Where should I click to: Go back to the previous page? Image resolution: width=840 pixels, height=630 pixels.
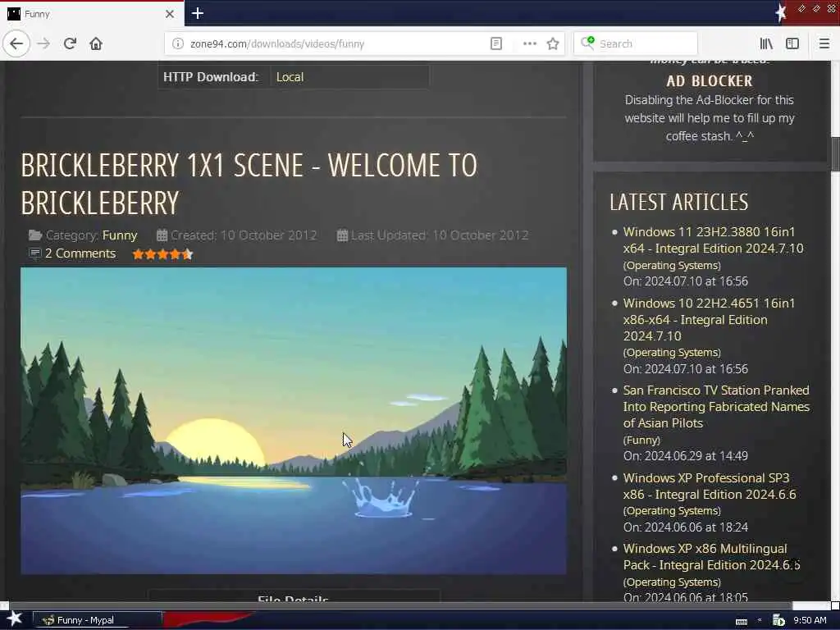pos(16,43)
